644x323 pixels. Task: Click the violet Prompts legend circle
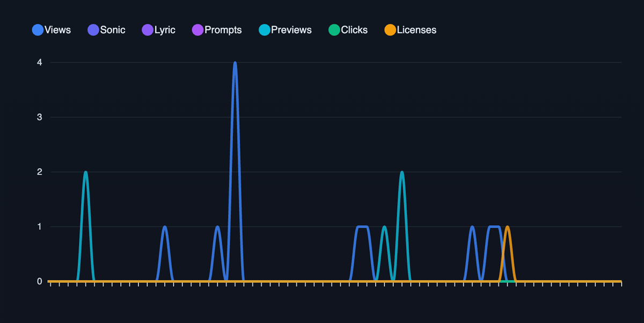coord(197,30)
